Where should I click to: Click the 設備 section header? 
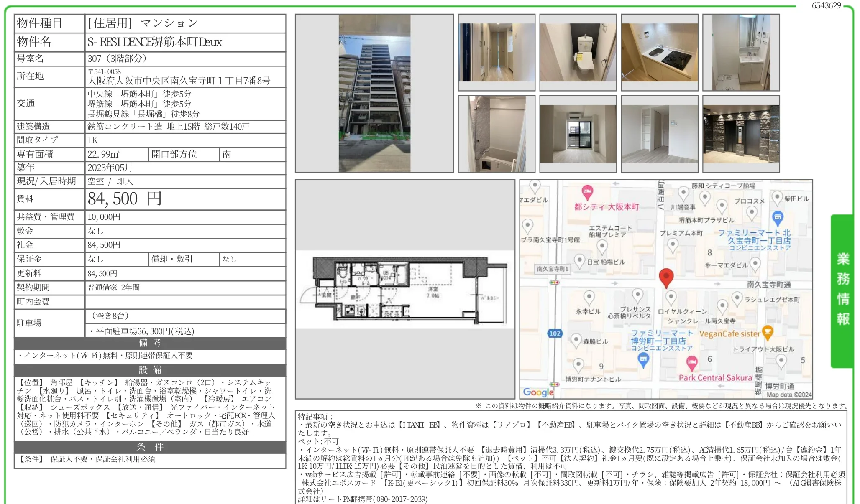pos(150,370)
